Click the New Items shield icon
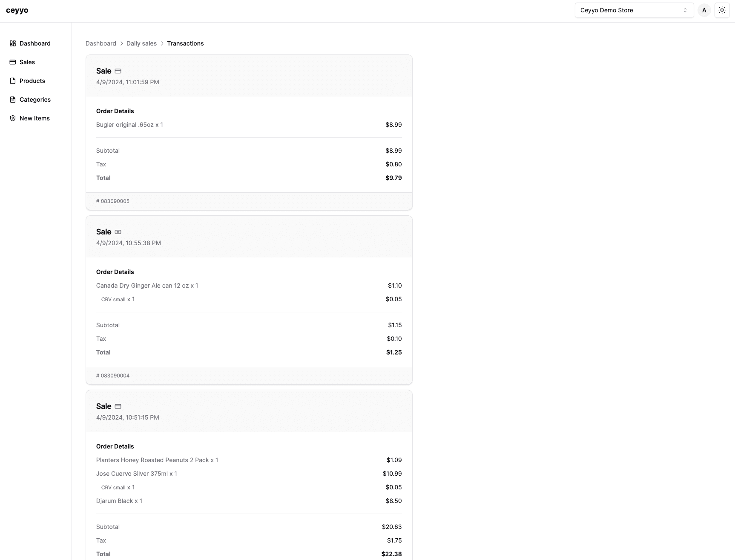Image resolution: width=735 pixels, height=560 pixels. coord(12,118)
